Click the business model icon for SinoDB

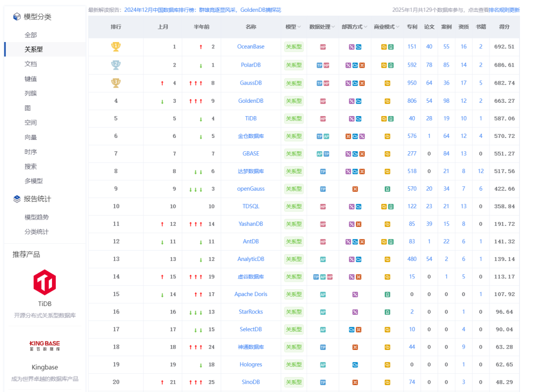pos(387,383)
